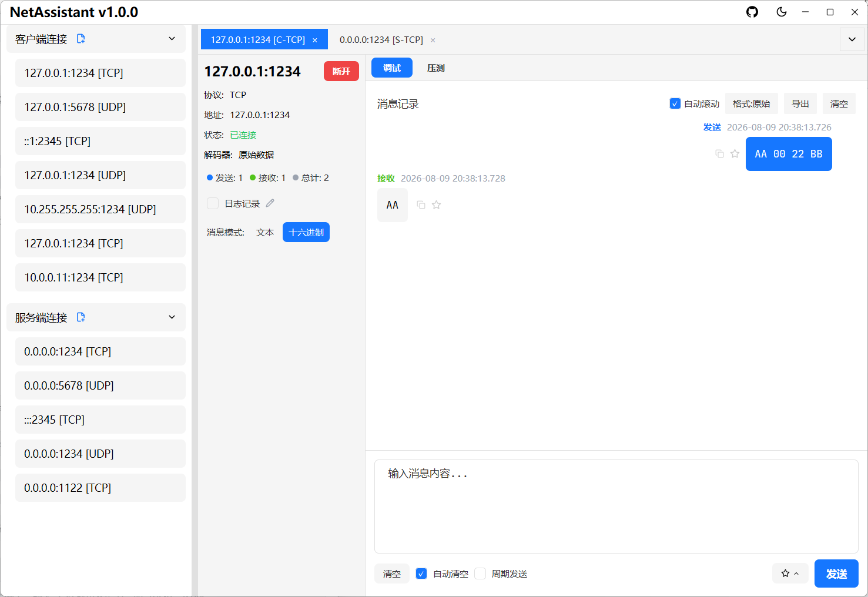Image resolution: width=868 pixels, height=597 pixels.
Task: Click the received timestamp 20:38:13.728
Action: pos(453,179)
